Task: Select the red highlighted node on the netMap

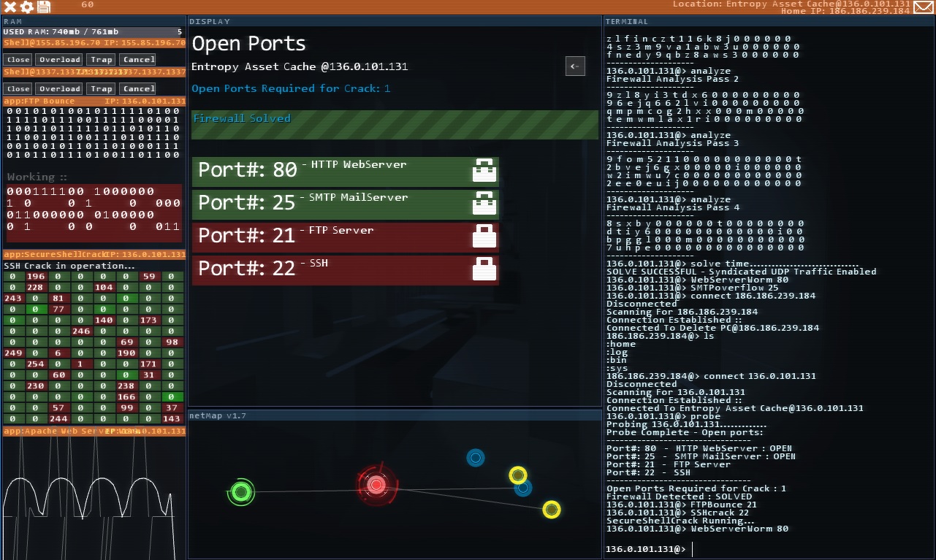Action: pos(376,484)
